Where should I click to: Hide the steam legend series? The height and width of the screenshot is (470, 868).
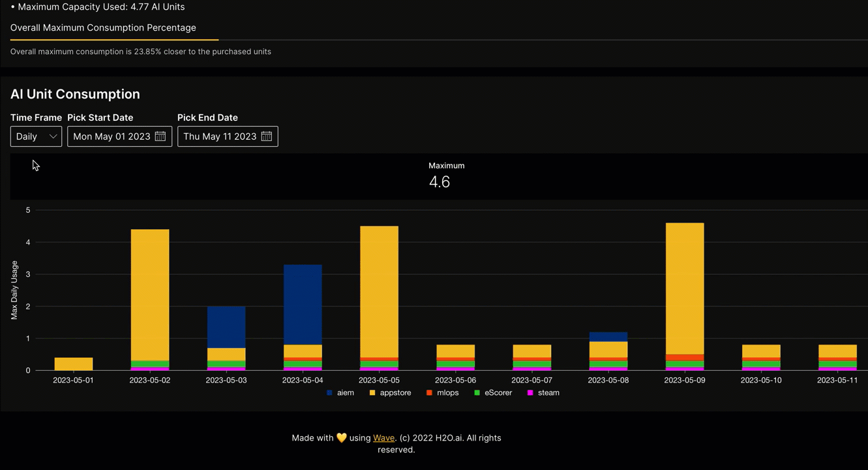[x=543, y=393]
